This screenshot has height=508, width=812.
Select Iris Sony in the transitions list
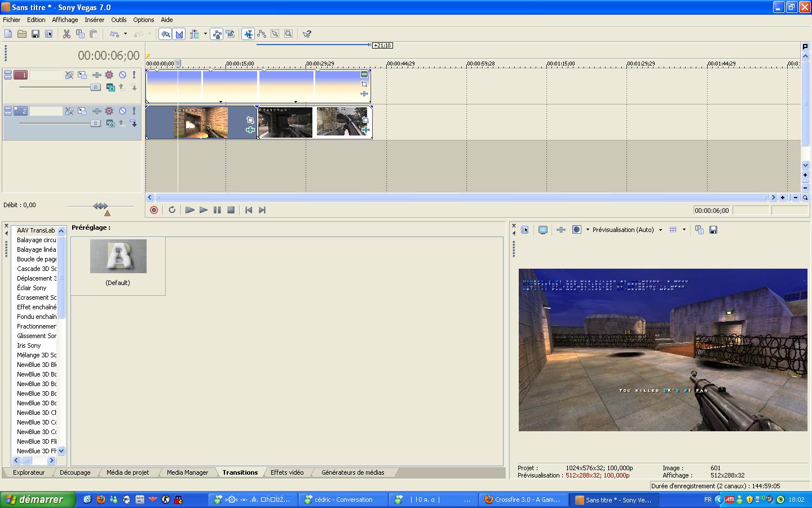tap(29, 345)
